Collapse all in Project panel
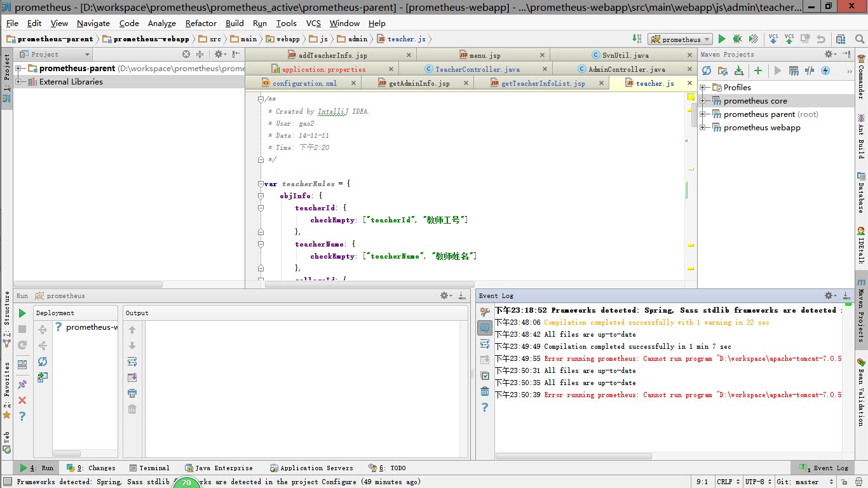The image size is (868, 488). click(x=200, y=55)
